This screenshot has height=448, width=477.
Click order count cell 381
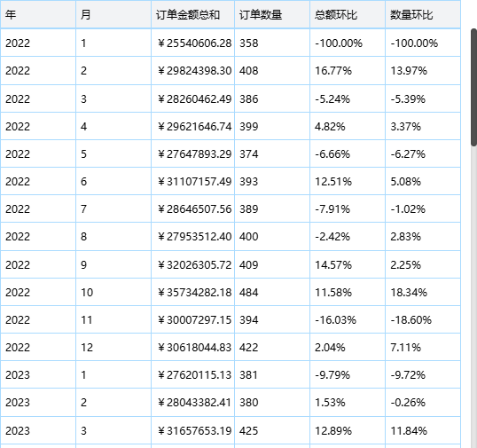click(x=272, y=374)
